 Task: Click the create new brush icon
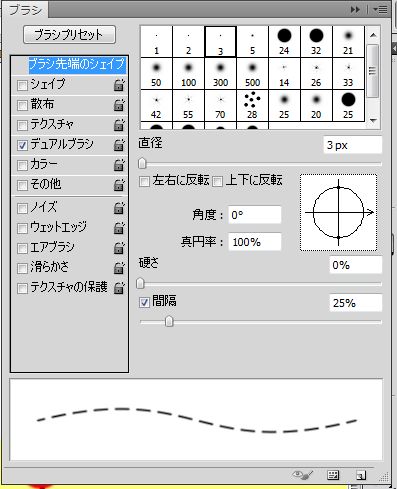tap(361, 475)
